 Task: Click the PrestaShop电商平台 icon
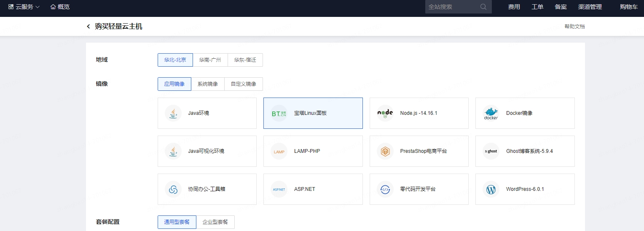click(x=385, y=151)
